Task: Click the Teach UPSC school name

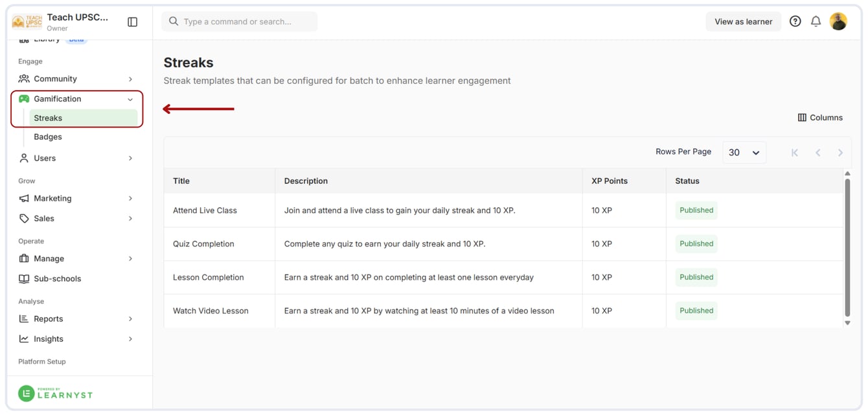Action: point(78,17)
